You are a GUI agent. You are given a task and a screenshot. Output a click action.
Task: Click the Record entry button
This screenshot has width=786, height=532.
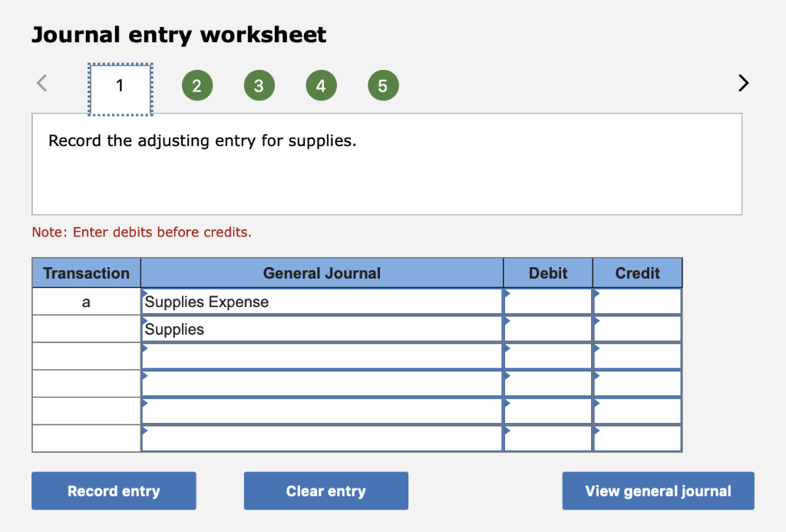point(114,491)
